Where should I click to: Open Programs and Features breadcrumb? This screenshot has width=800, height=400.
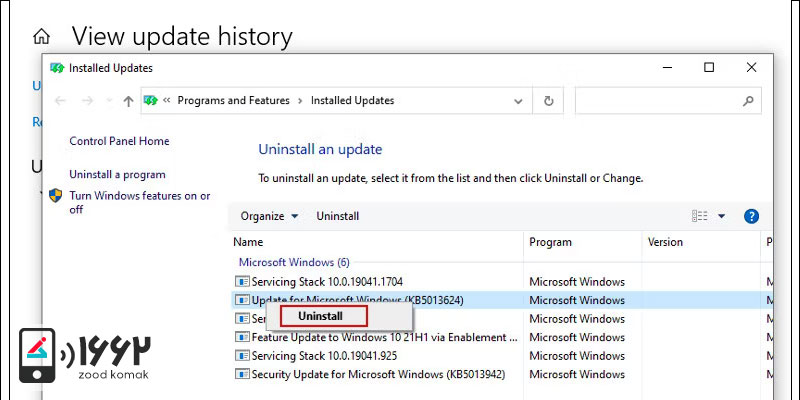tap(233, 101)
